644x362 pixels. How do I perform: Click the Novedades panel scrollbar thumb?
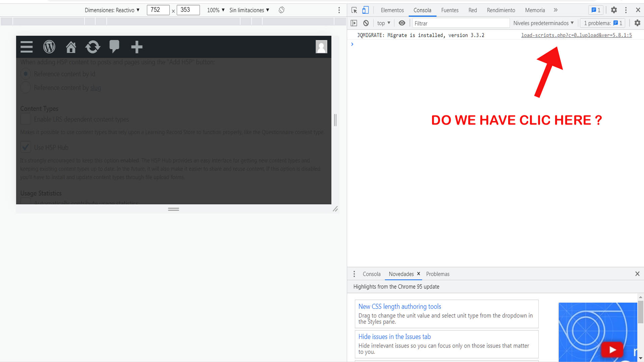pyautogui.click(x=641, y=312)
